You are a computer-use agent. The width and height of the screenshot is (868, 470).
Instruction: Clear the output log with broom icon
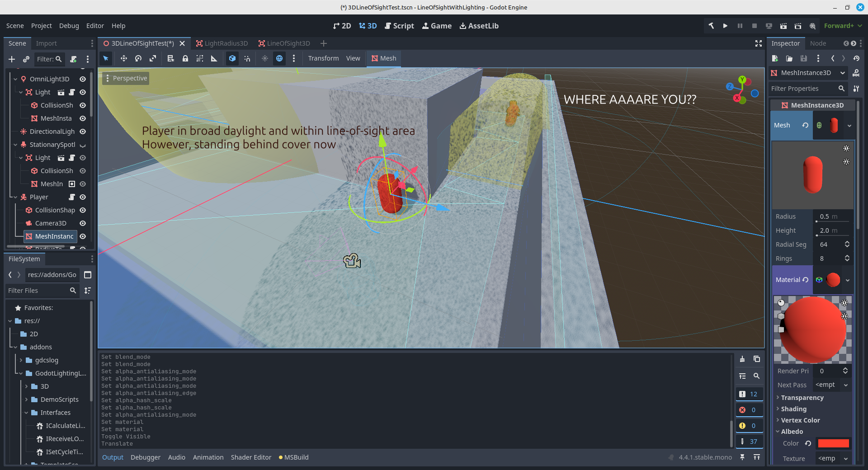(x=742, y=359)
